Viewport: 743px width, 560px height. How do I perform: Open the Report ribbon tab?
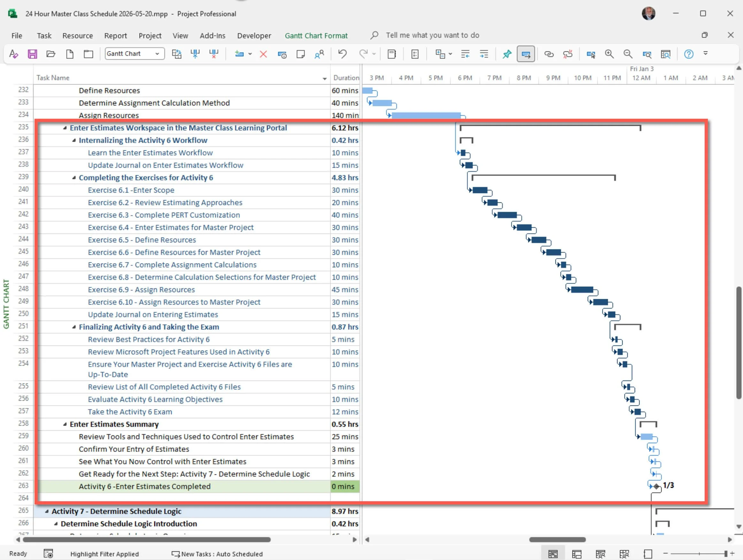pyautogui.click(x=116, y=35)
